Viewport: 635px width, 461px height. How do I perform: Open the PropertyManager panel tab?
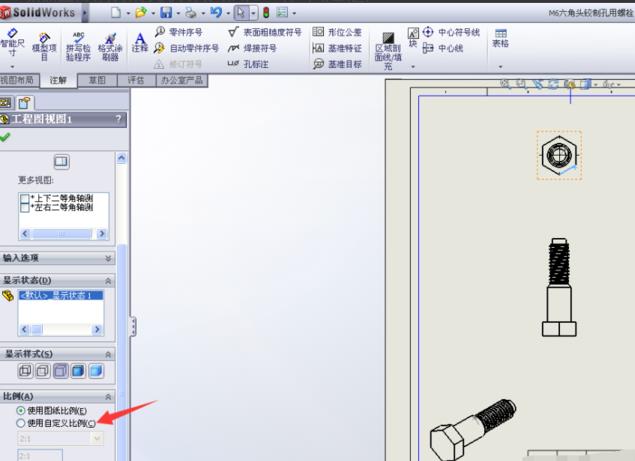point(24,103)
